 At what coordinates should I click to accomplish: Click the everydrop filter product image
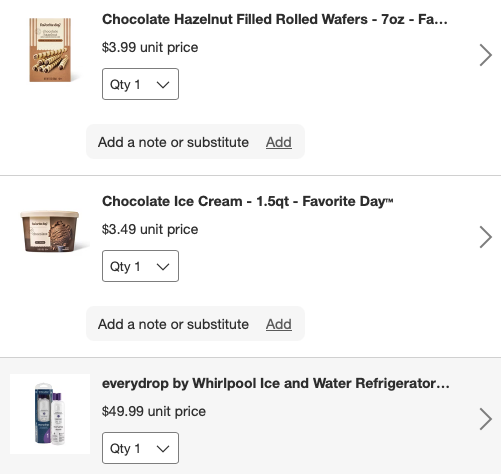[x=50, y=414]
